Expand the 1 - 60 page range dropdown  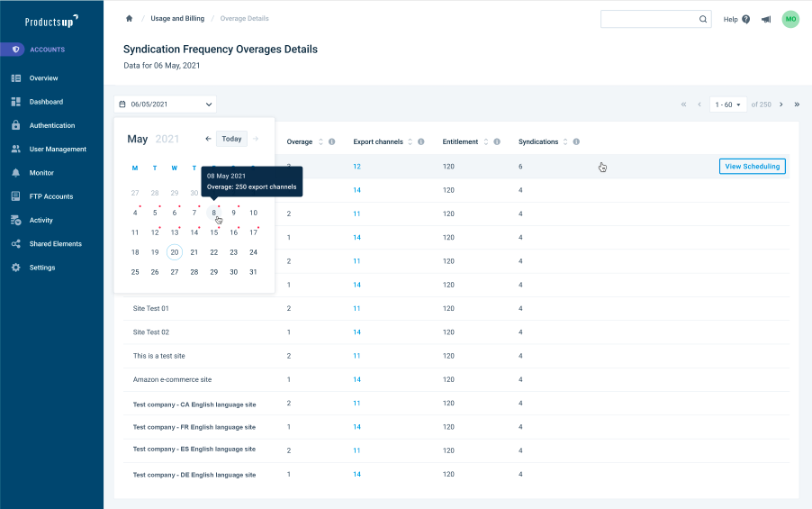click(x=727, y=105)
